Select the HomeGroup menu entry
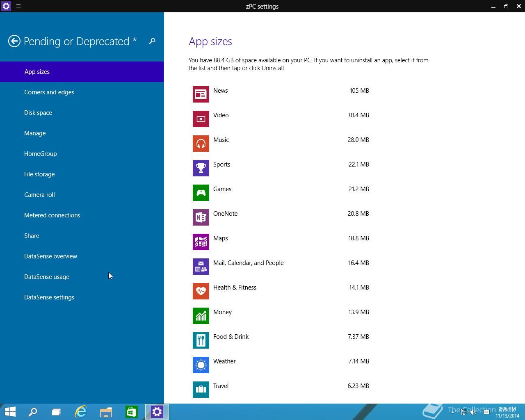This screenshot has width=525, height=420. (x=41, y=154)
